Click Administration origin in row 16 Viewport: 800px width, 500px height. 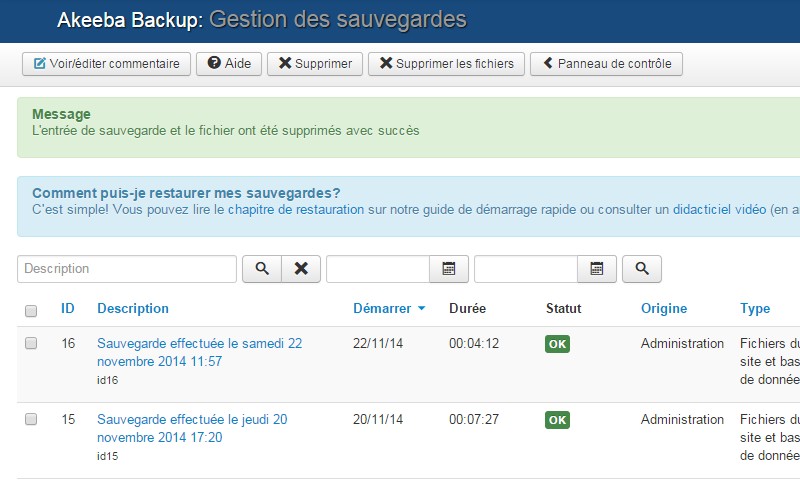pos(682,343)
